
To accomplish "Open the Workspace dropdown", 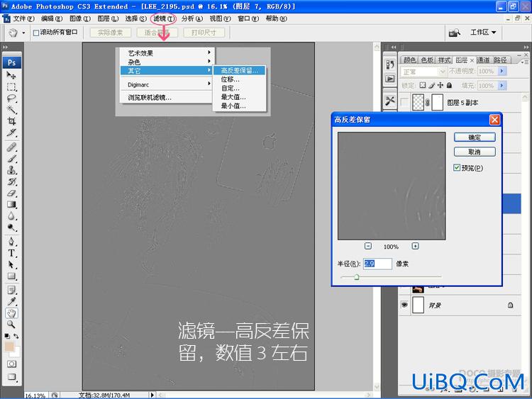I will pos(483,32).
